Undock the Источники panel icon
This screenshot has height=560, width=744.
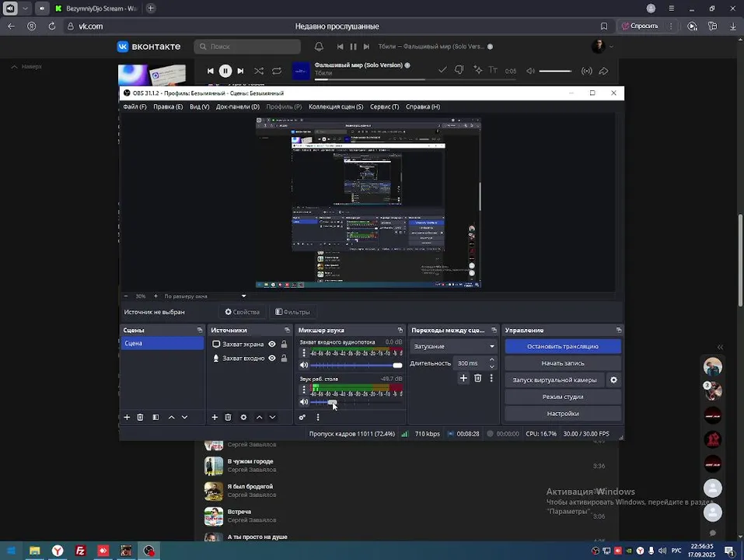(287, 330)
